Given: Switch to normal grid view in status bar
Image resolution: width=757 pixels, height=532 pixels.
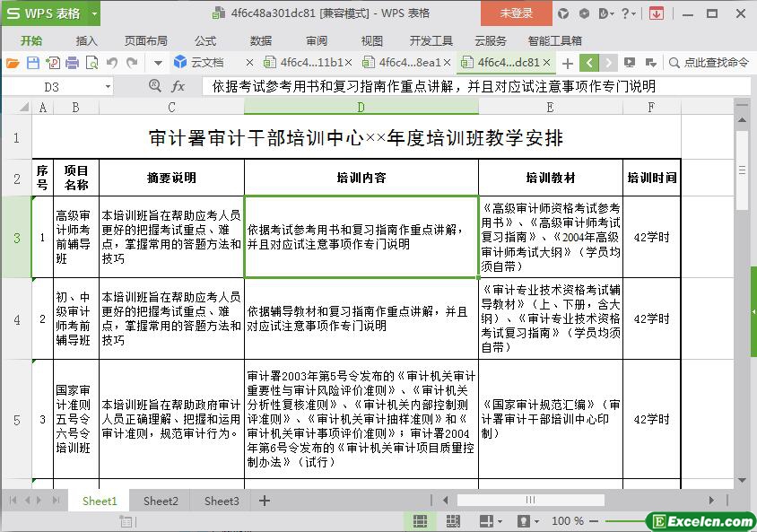Looking at the screenshot, I should 420,521.
